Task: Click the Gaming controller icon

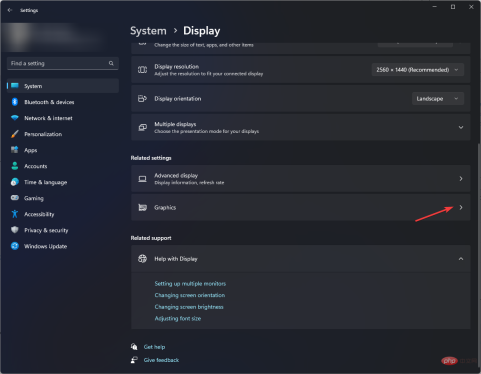Action: click(15, 198)
